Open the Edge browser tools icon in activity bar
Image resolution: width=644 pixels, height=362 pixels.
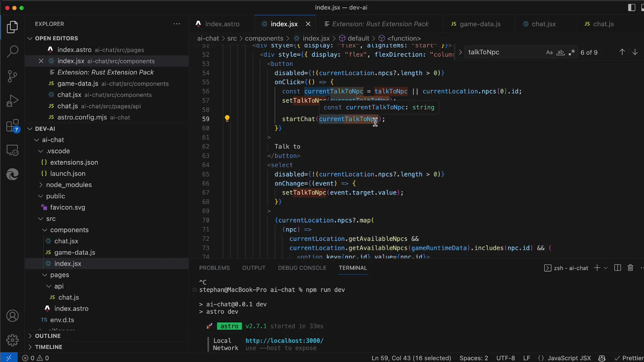coord(12,175)
